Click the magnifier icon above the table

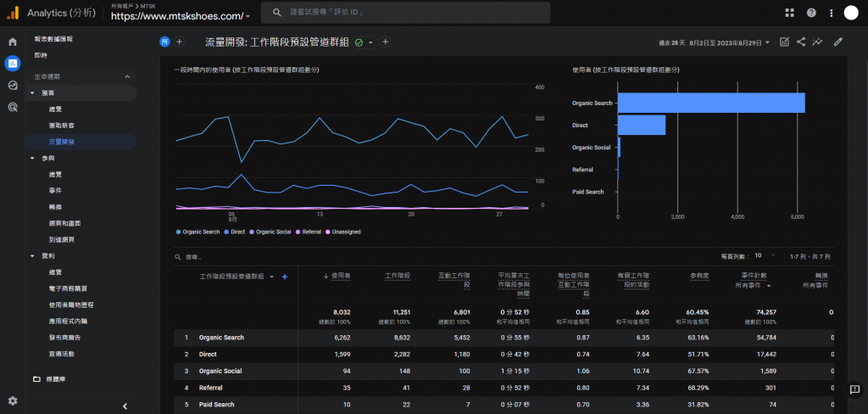pyautogui.click(x=178, y=257)
